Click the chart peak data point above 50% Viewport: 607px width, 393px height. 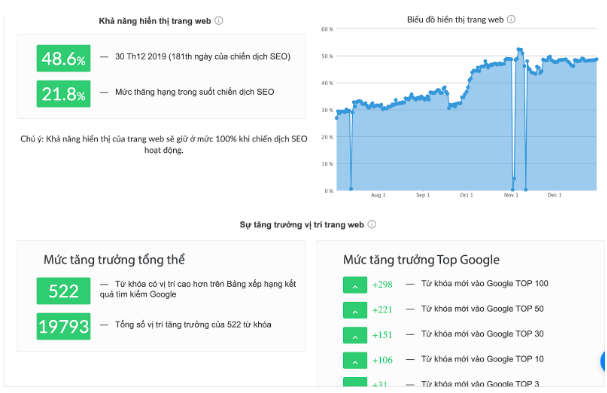519,49
